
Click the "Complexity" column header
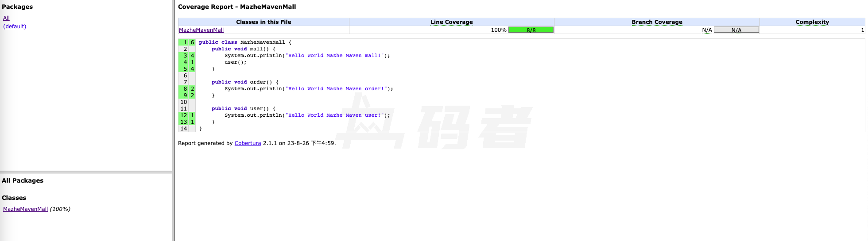812,22
